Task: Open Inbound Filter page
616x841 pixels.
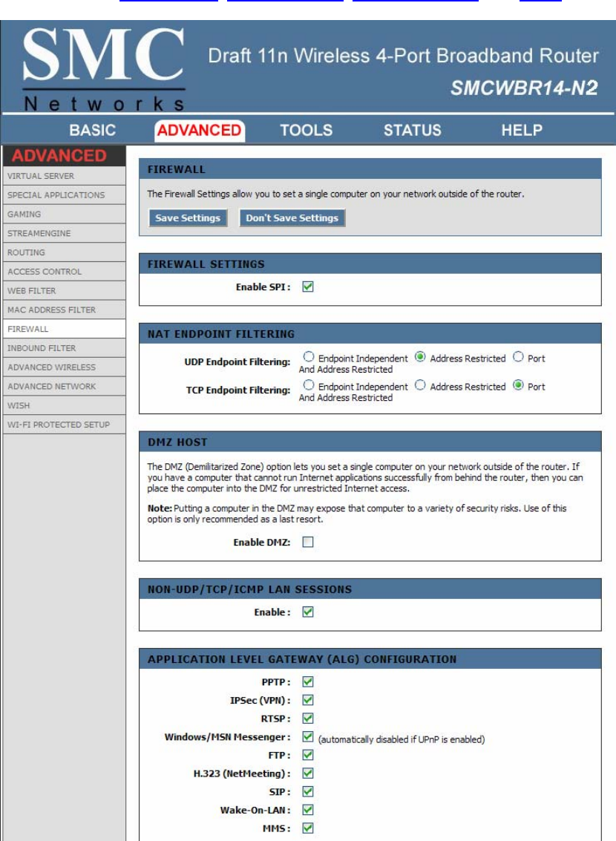Action: pos(65,348)
